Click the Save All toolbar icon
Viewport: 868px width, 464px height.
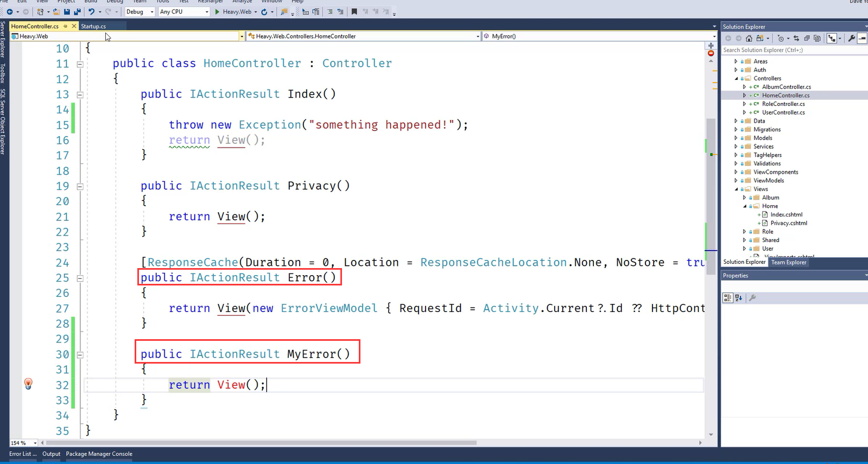coord(77,11)
